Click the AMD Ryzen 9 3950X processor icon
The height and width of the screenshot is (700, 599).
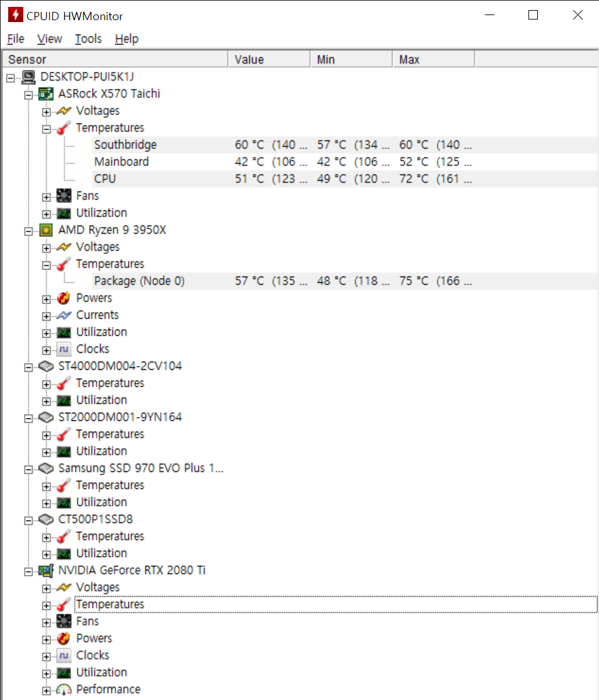tap(46, 231)
